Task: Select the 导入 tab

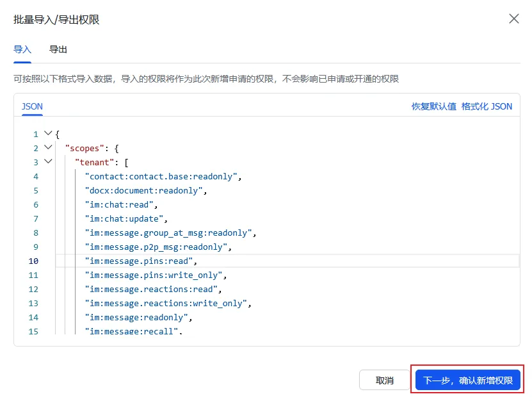Action: click(x=22, y=49)
